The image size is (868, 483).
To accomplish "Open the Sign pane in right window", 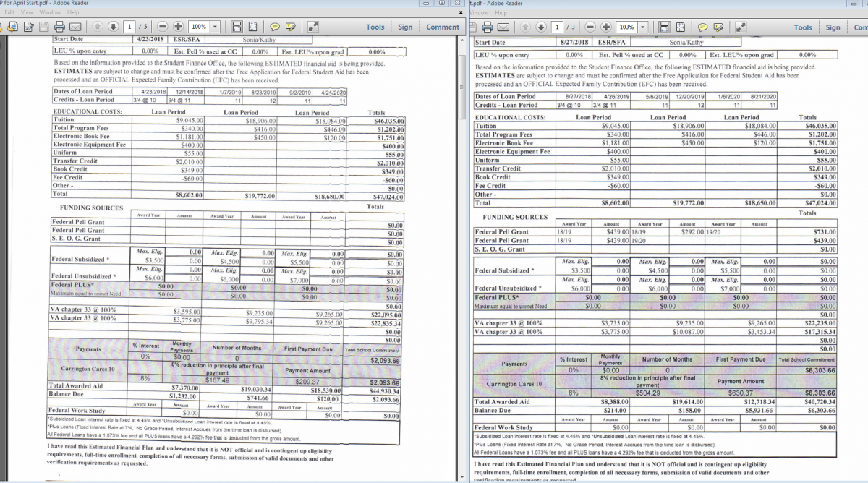I will coord(833,27).
